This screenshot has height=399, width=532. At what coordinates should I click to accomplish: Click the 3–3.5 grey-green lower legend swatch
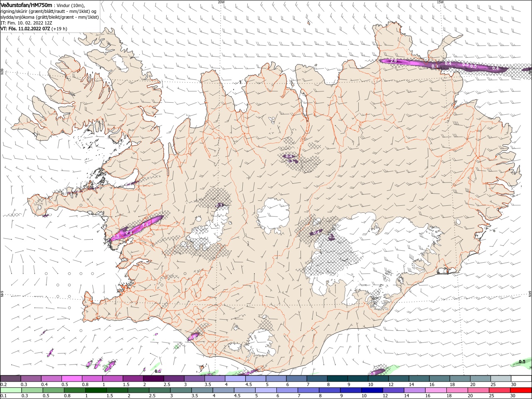coord(181,390)
